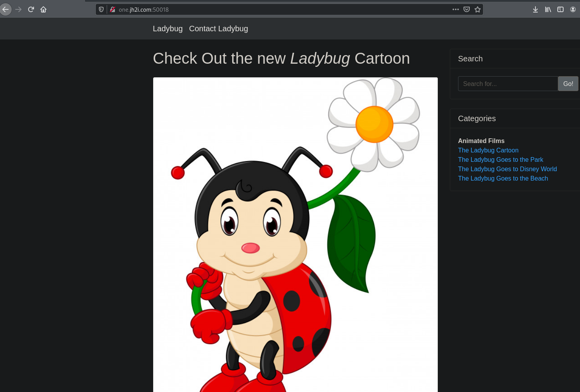Open the Ladybug nav menu item
The image size is (580, 392).
point(168,29)
